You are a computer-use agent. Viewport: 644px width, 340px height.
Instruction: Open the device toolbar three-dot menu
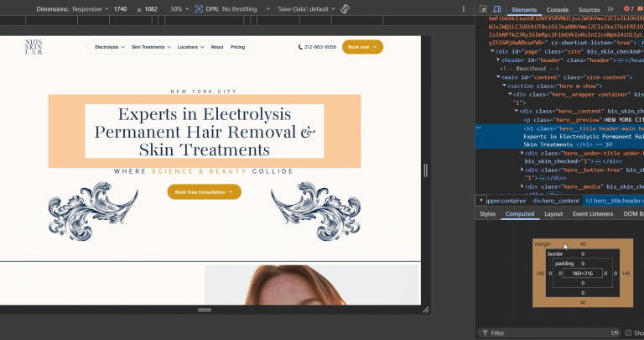point(464,9)
